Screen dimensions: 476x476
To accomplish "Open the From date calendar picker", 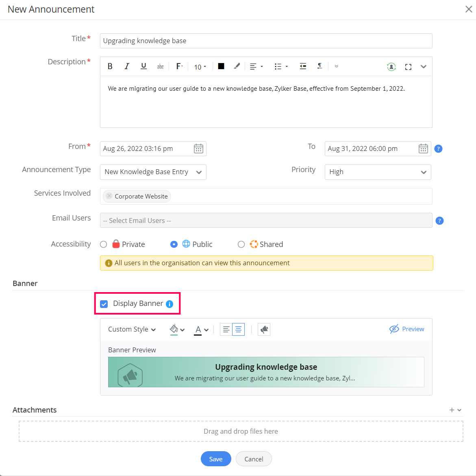I will tap(198, 149).
